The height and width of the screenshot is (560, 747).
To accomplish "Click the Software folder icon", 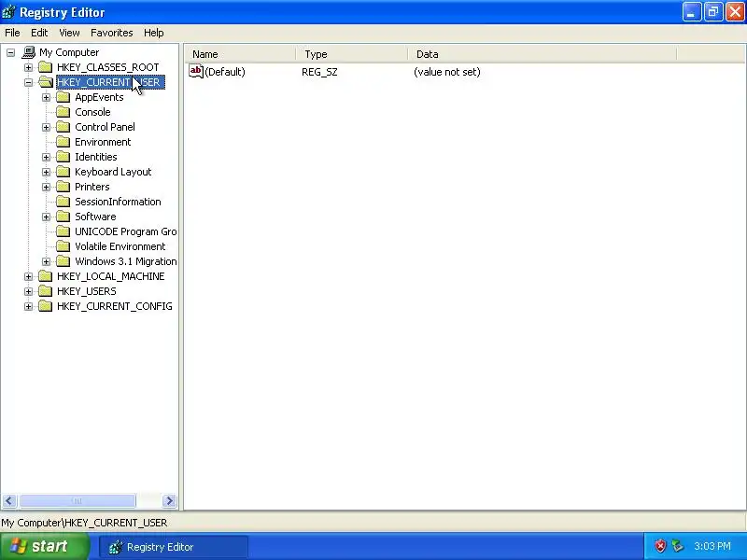I will point(63,217).
